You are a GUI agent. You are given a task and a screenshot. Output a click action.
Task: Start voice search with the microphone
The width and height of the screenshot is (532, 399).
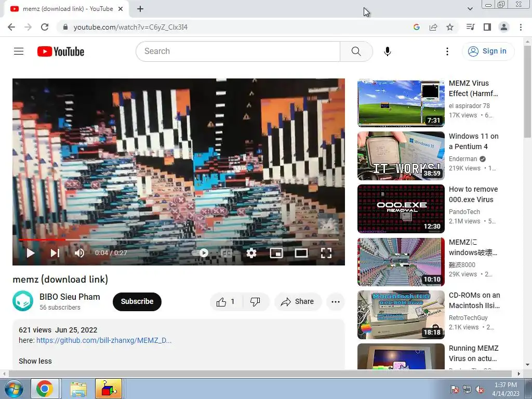[388, 51]
